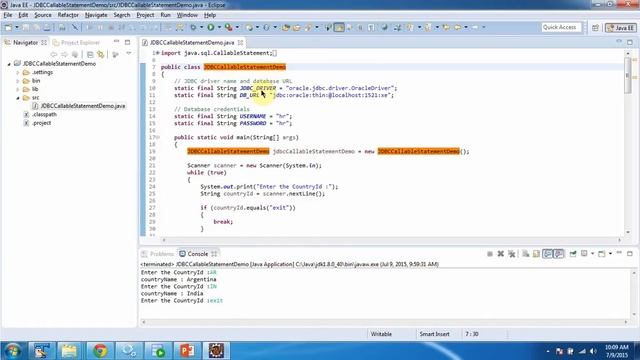
Task: Click the Open Console icon
Action: pyautogui.click(x=602, y=254)
